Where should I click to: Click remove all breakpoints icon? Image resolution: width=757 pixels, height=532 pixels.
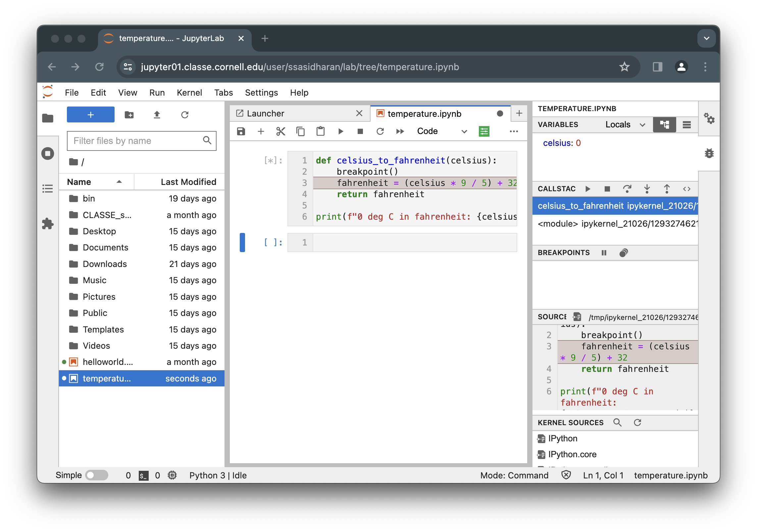(x=624, y=253)
